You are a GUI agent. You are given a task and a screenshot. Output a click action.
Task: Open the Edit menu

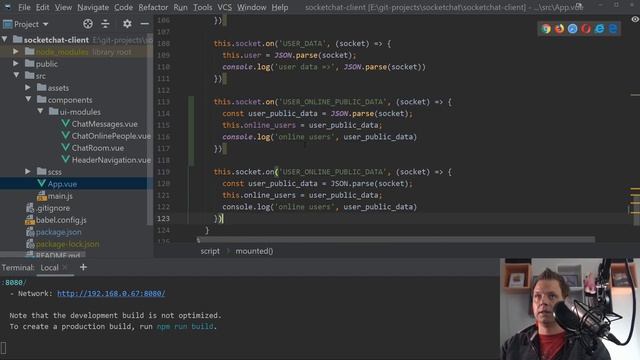(x=42, y=7)
